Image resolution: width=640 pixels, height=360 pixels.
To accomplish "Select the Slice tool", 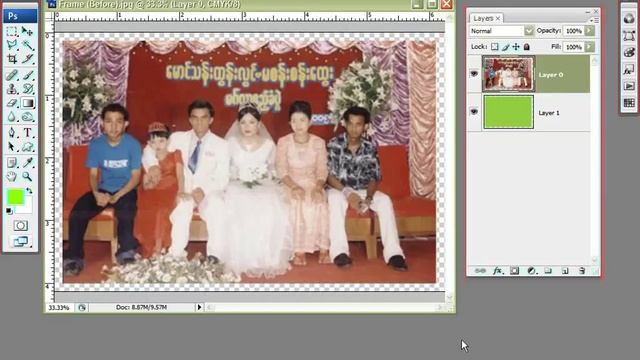I will pos(27,59).
